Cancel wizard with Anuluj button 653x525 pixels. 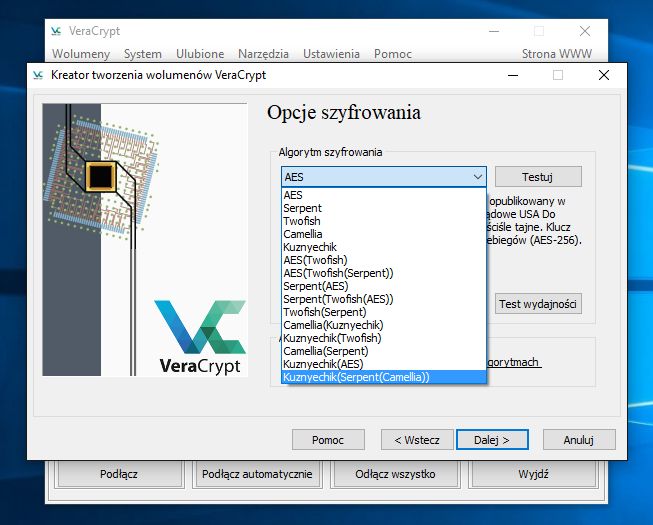click(579, 440)
